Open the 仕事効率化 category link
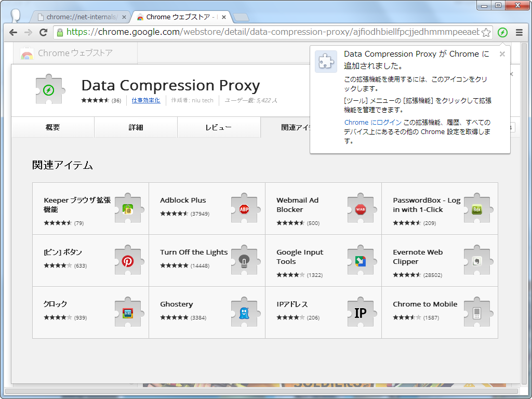This screenshot has height=399, width=532. coord(146,100)
